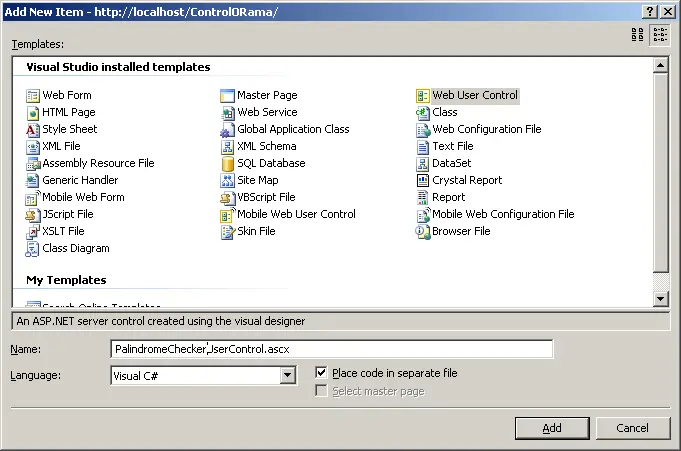Select the Class Diagram label text

click(76, 249)
